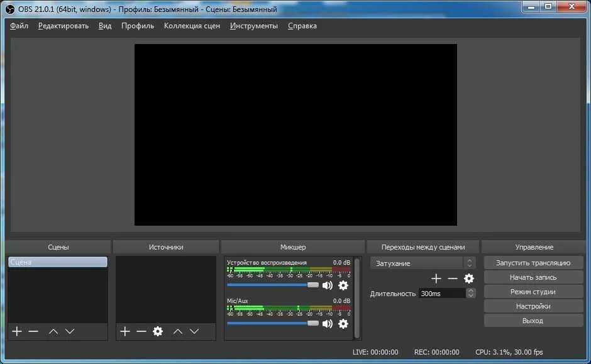Open Инструменты menu
591x364 pixels.
(253, 26)
